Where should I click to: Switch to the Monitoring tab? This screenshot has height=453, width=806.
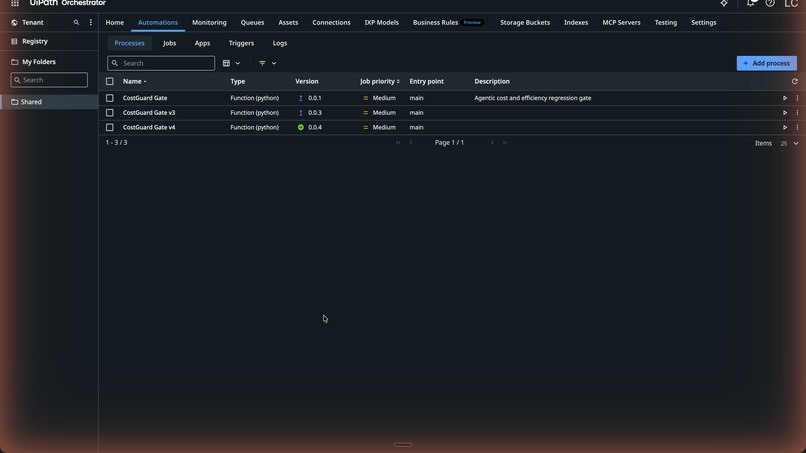(209, 23)
